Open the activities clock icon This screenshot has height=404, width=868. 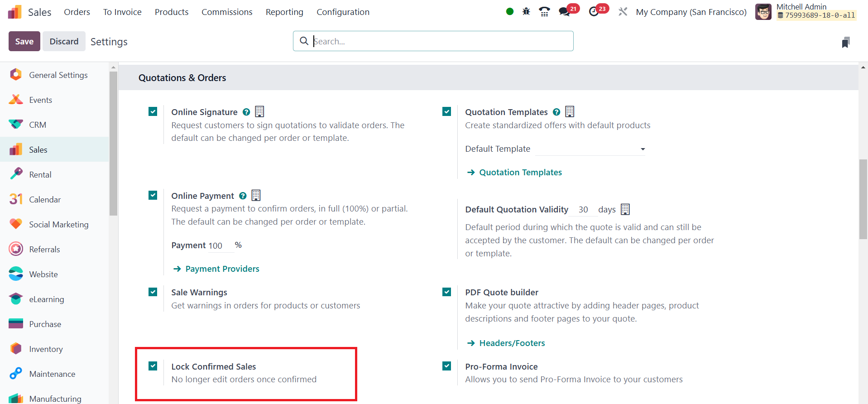(x=594, y=12)
